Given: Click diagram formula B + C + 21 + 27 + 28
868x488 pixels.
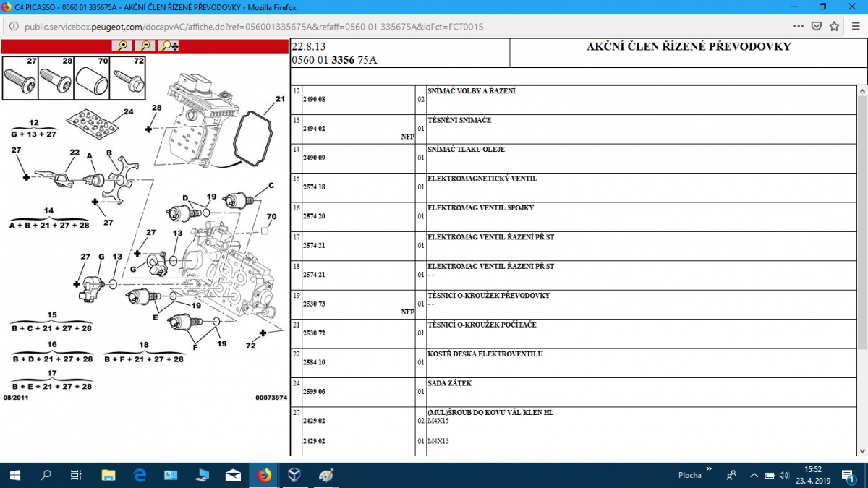Looking at the screenshot, I should coord(52,328).
